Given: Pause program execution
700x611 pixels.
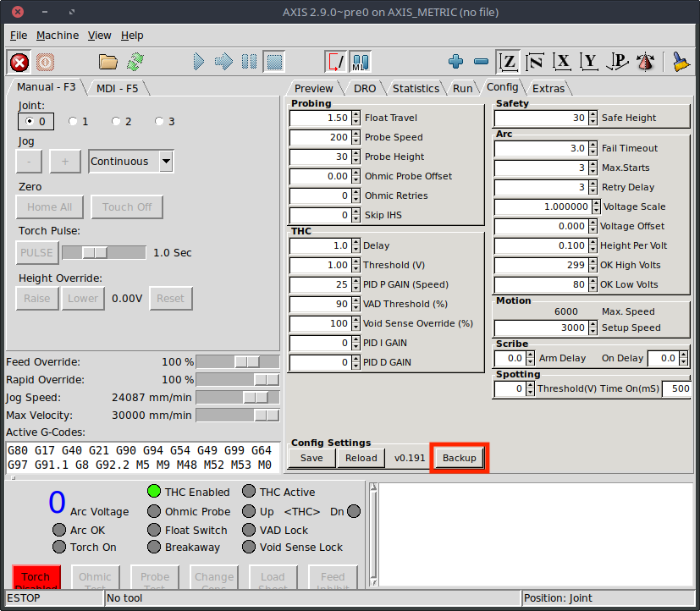Looking at the screenshot, I should (249, 62).
